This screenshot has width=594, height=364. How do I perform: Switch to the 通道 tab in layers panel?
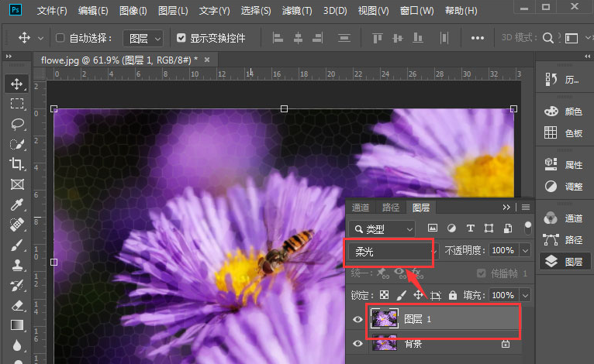pos(361,208)
